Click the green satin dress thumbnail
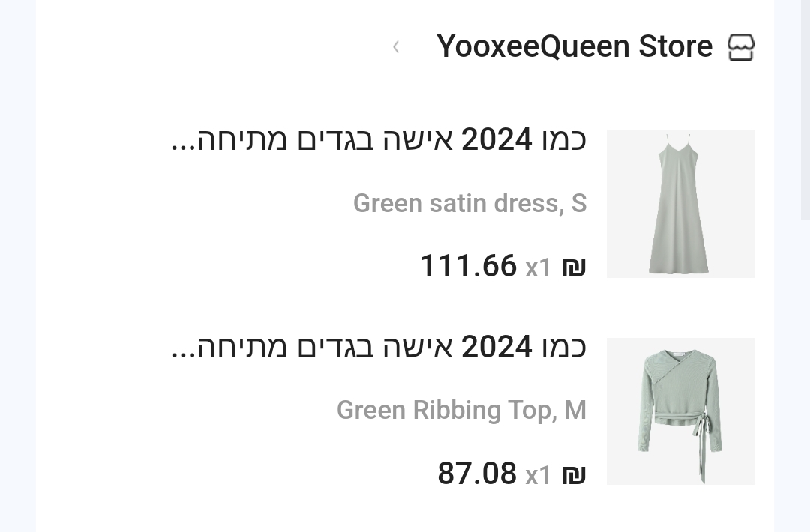The height and width of the screenshot is (532, 810). click(x=679, y=204)
